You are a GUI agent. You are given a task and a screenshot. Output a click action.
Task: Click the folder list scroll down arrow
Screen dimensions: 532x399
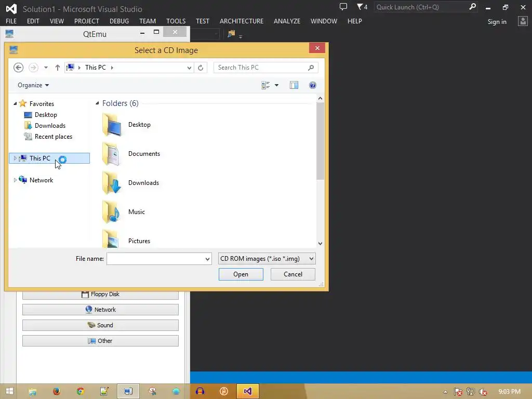coord(320,244)
